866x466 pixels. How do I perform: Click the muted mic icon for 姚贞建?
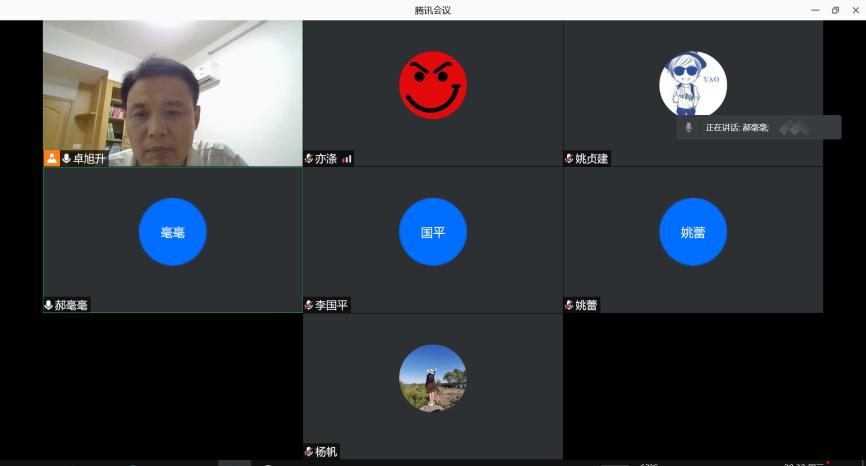point(569,158)
